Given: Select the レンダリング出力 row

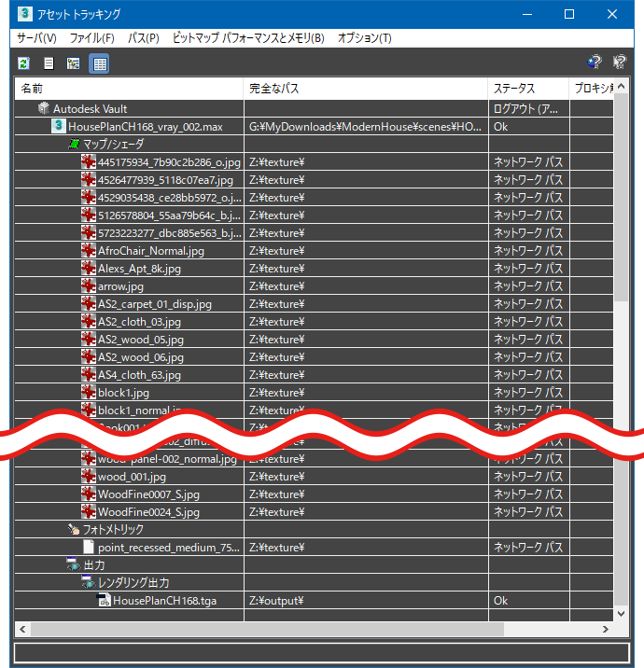Looking at the screenshot, I should [x=315, y=582].
